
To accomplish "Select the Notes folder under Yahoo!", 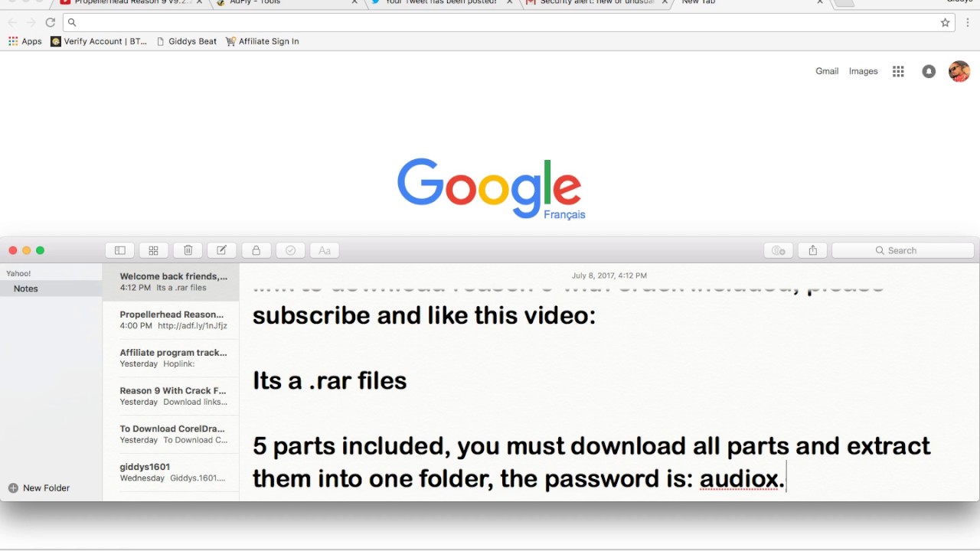I will [51, 289].
